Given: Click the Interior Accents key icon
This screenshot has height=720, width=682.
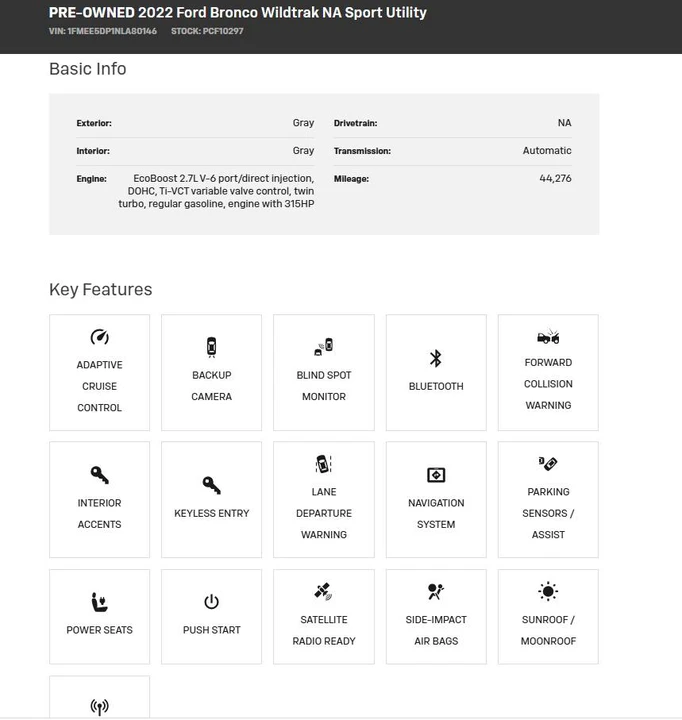Looking at the screenshot, I should coord(99,475).
